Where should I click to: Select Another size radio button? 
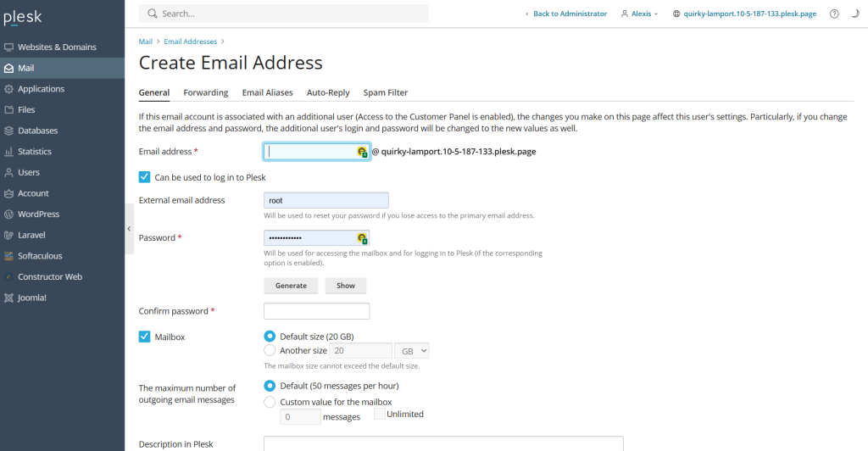tap(270, 350)
